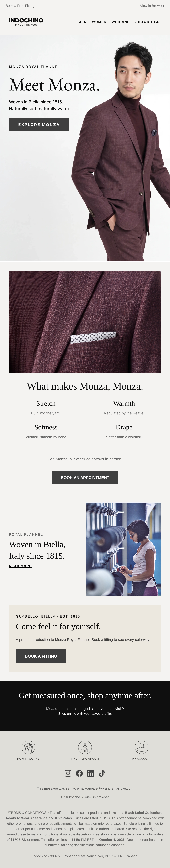Click the Find a Showroom pin icon
Screen dimensions: 170x868
click(x=85, y=747)
